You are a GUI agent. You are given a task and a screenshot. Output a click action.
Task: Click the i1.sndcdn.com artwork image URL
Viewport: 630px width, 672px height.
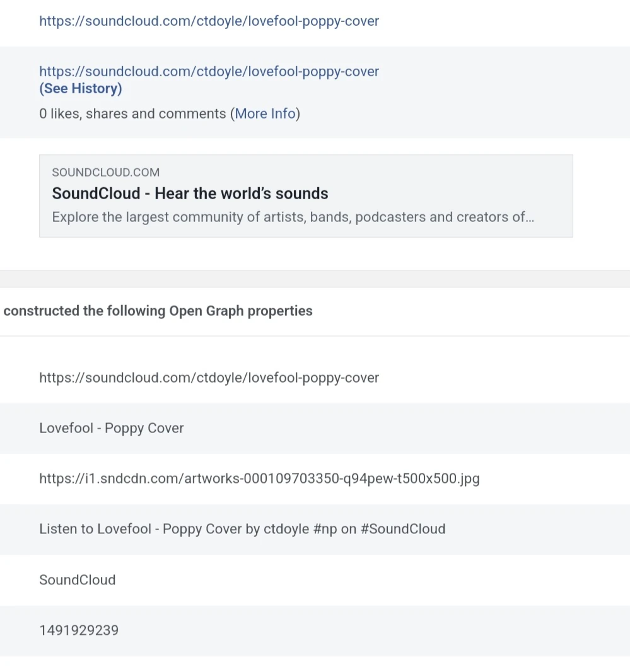[x=259, y=478]
